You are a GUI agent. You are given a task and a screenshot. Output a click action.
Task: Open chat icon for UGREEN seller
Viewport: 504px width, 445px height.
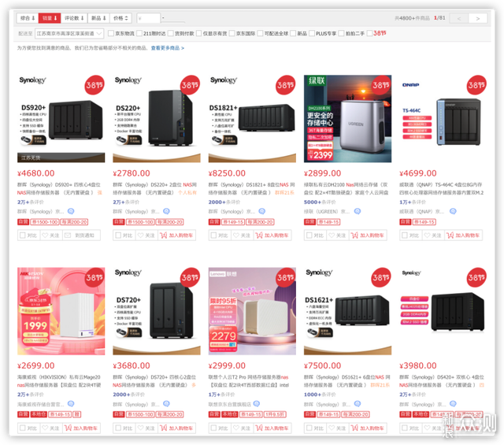357,211
